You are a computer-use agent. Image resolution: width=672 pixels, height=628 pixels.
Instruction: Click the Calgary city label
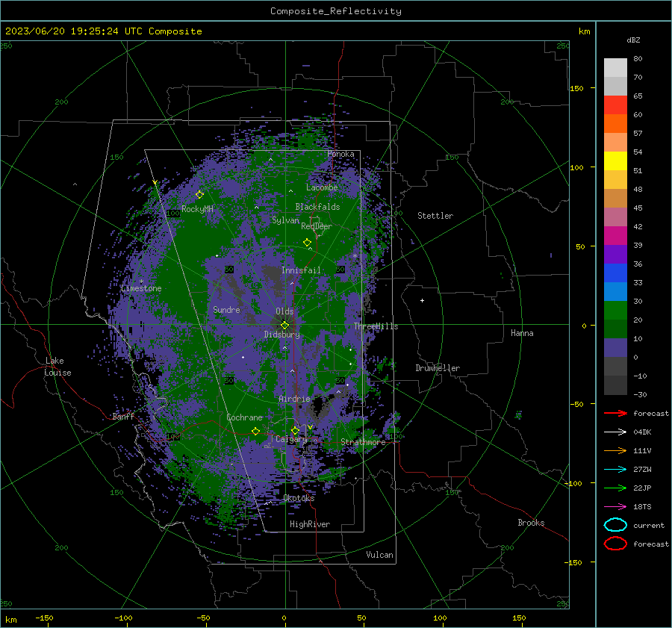291,439
